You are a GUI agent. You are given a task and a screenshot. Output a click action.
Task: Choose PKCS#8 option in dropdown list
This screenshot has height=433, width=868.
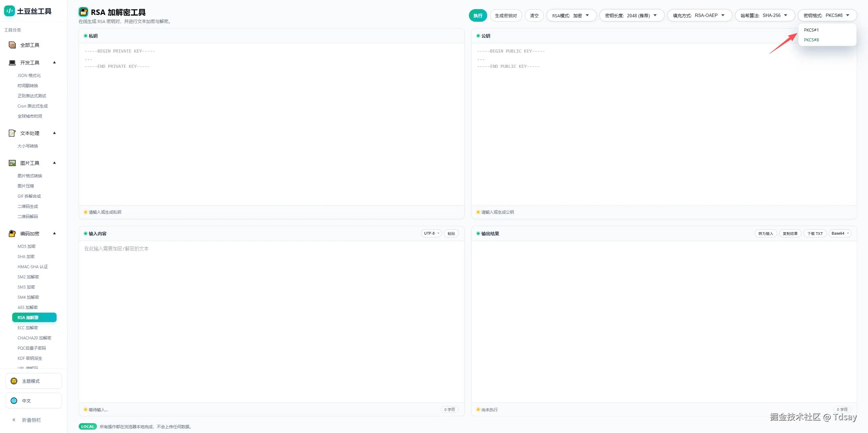pyautogui.click(x=811, y=40)
